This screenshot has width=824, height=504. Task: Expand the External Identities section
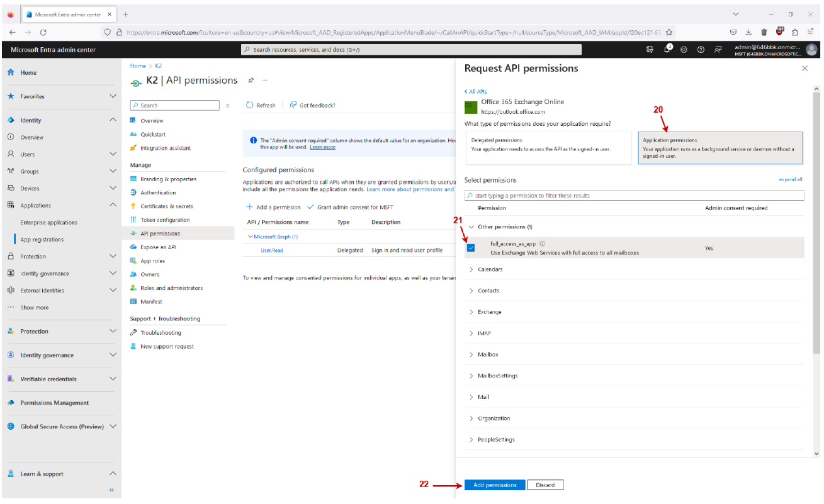point(113,291)
